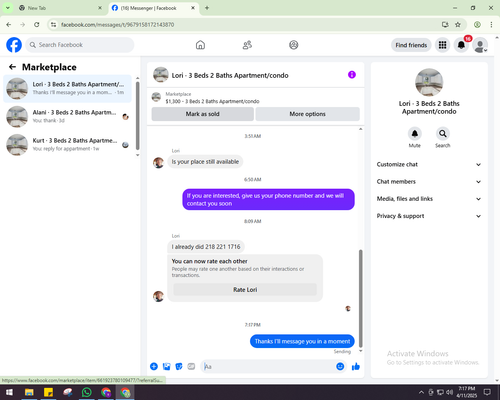Open the $1,300 Marketplace listing link
This screenshot has height=400, width=500.
click(212, 101)
